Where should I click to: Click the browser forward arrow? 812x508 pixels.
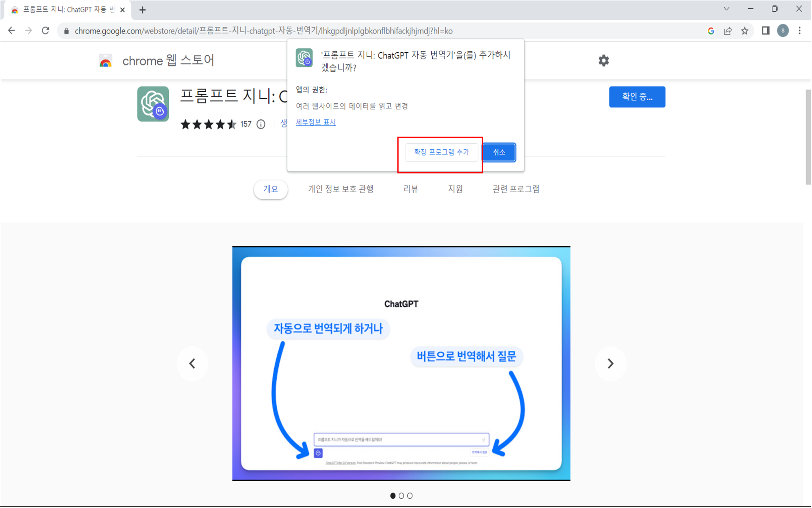(29, 31)
